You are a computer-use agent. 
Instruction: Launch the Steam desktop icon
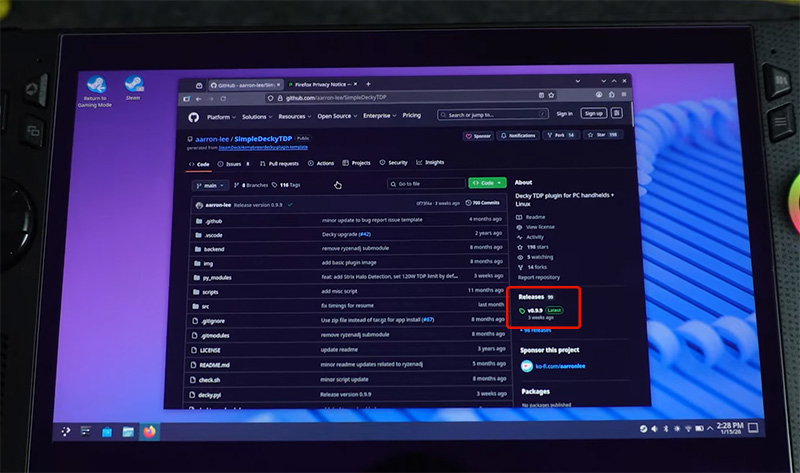[133, 87]
